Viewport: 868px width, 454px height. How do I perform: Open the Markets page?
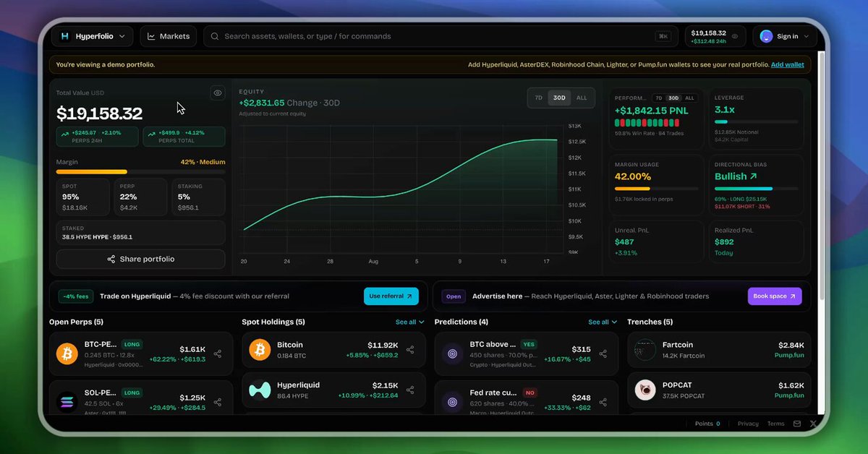pyautogui.click(x=169, y=36)
